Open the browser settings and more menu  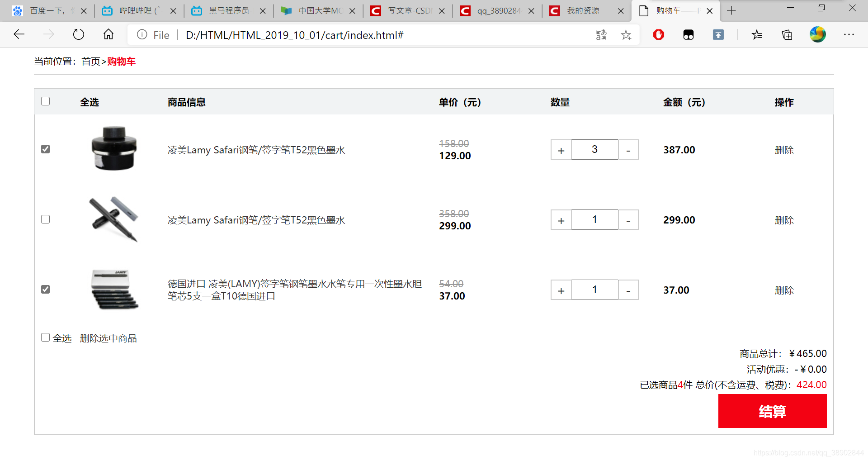point(849,34)
